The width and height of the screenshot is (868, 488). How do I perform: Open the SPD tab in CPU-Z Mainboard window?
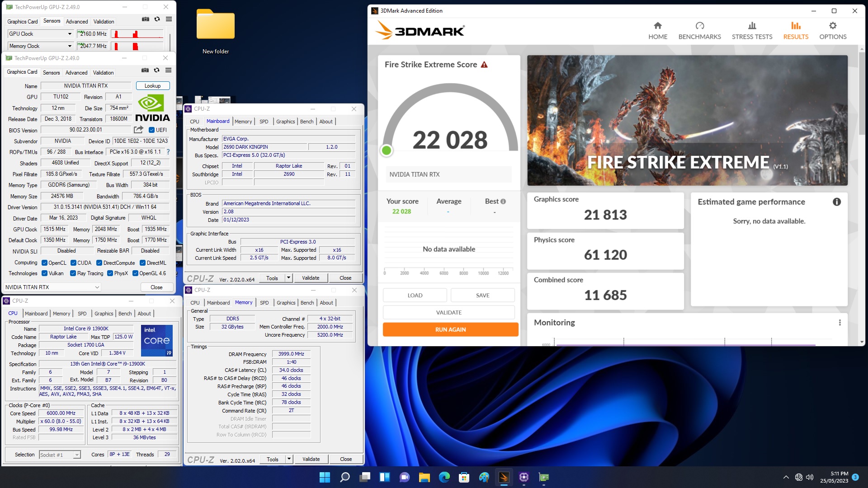264,122
